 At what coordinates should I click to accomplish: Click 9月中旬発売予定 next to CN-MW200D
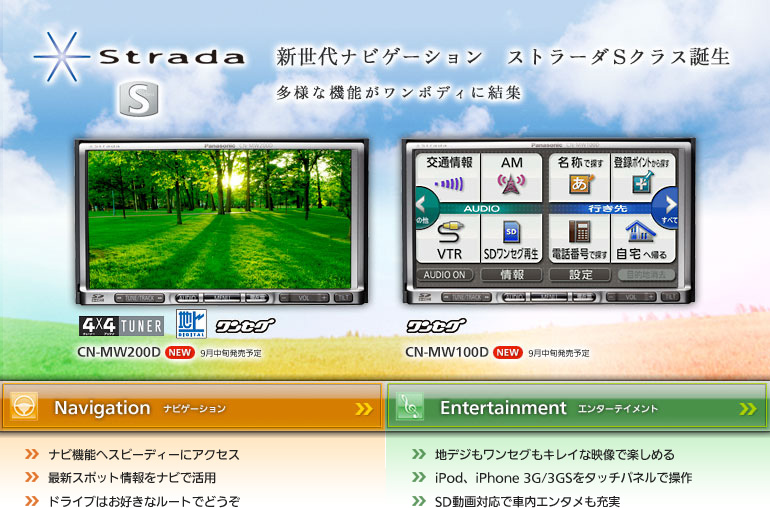(231, 353)
